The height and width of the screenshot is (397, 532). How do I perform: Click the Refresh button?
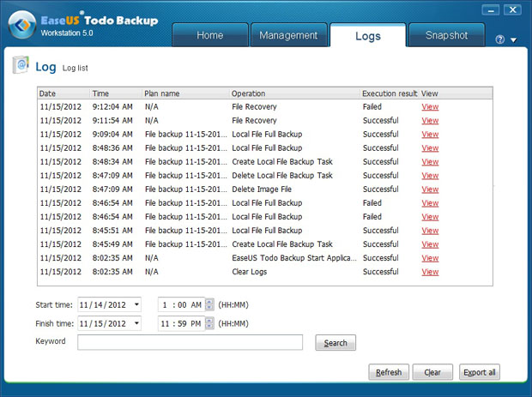click(x=388, y=372)
